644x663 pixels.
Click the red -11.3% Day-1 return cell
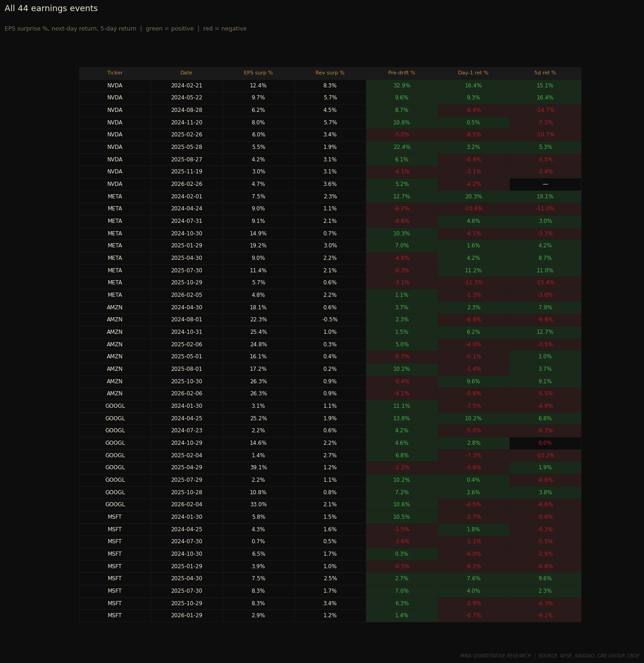pos(473,283)
